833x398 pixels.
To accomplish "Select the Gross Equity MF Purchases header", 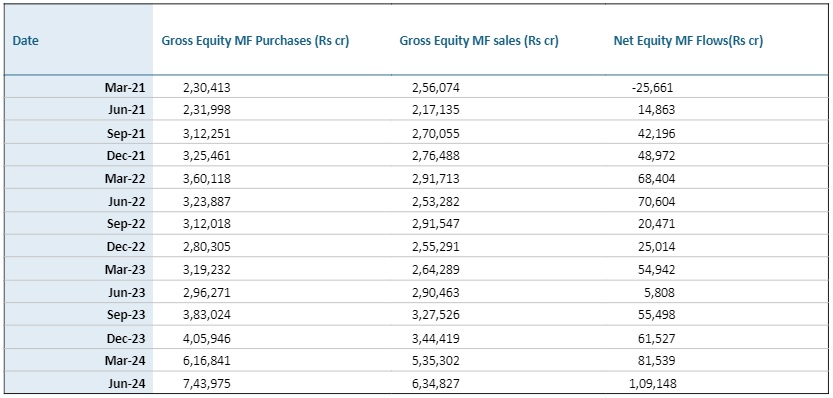I will pos(255,41).
